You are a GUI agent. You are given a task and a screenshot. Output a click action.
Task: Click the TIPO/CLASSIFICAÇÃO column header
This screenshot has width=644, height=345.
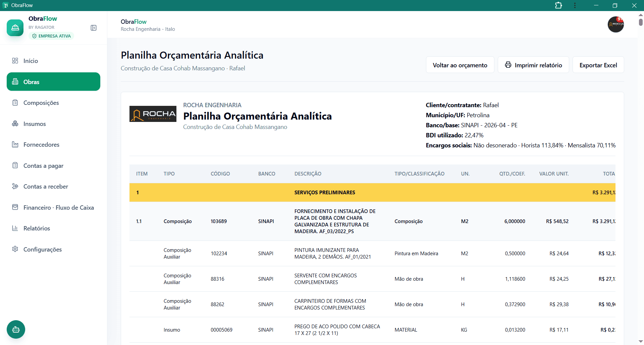point(420,174)
